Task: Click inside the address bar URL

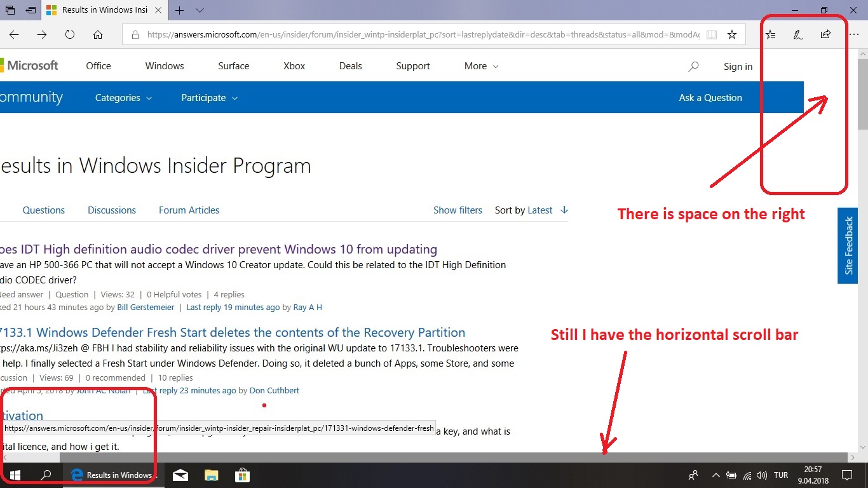Action: [x=423, y=35]
